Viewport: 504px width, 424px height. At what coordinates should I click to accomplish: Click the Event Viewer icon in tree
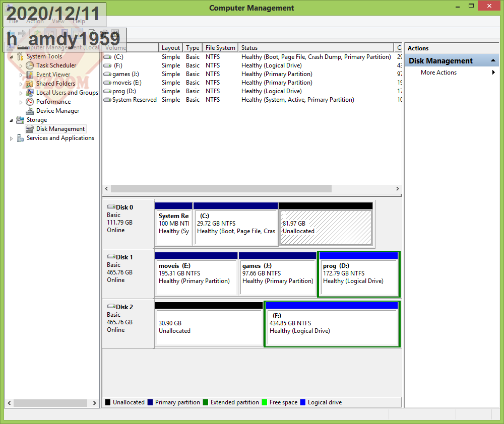[x=30, y=75]
